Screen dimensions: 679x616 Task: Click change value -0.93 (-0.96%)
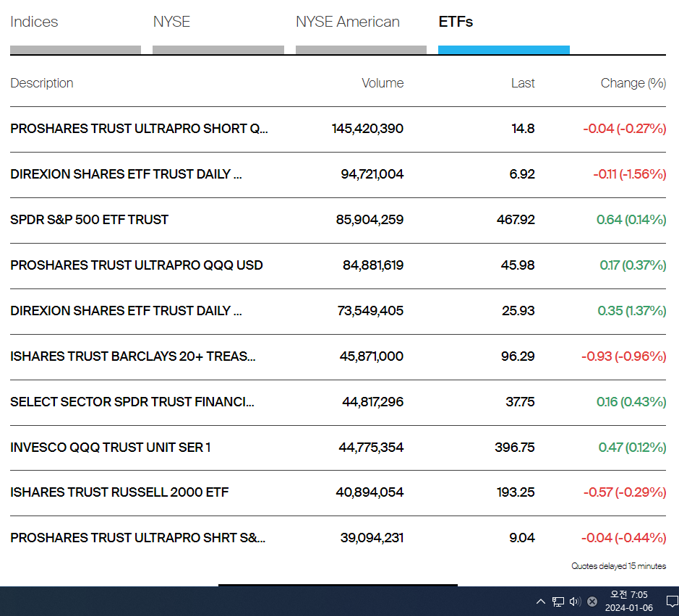[x=623, y=356]
